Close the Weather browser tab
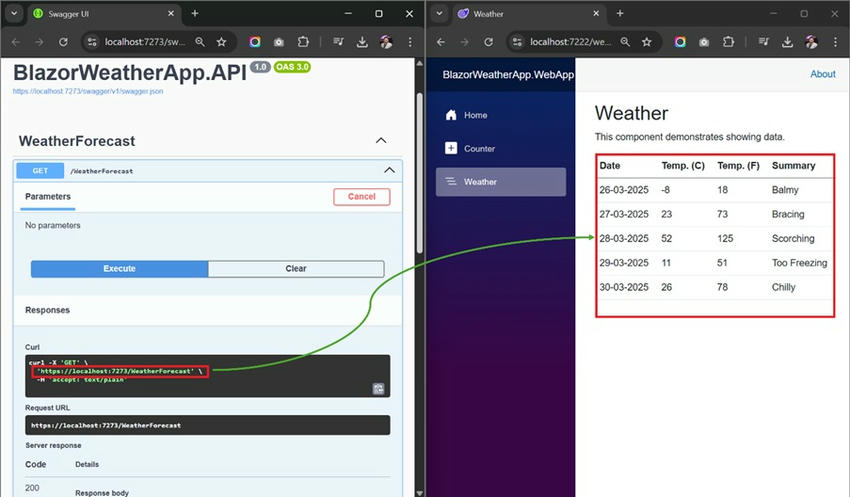850x497 pixels. (596, 14)
